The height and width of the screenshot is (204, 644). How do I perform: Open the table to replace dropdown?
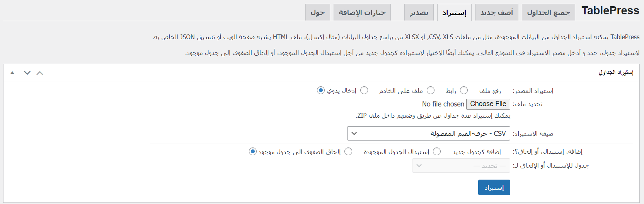tap(461, 166)
